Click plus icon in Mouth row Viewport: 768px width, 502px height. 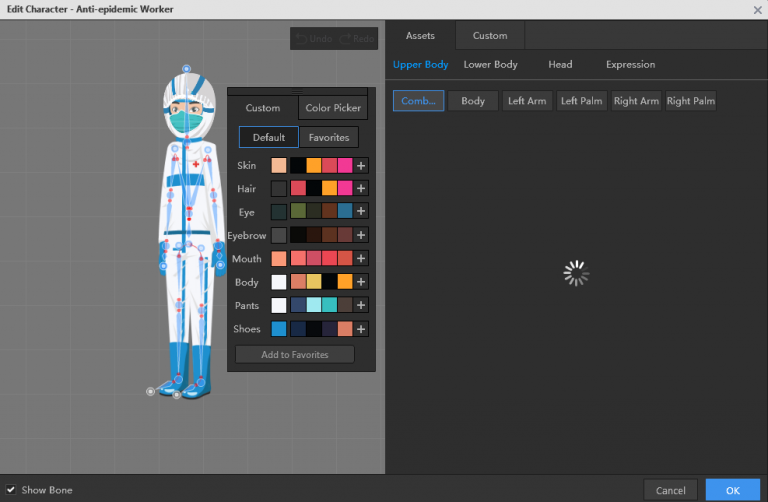click(x=361, y=259)
